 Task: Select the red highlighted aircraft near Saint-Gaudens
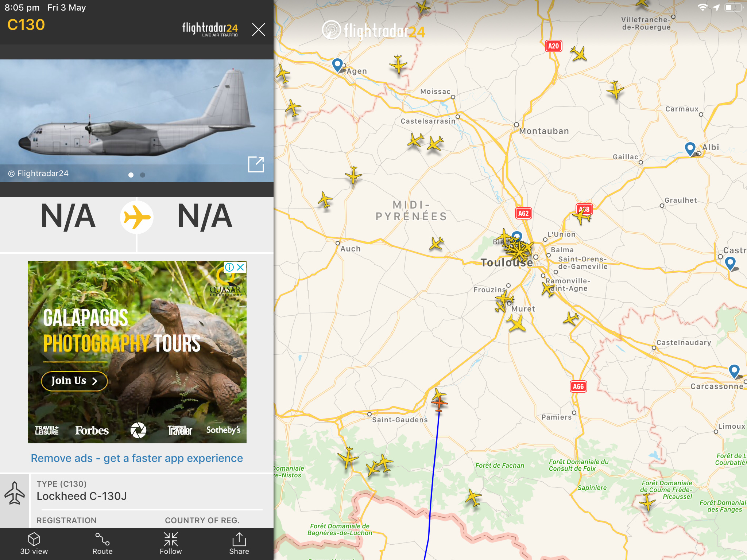(x=439, y=403)
